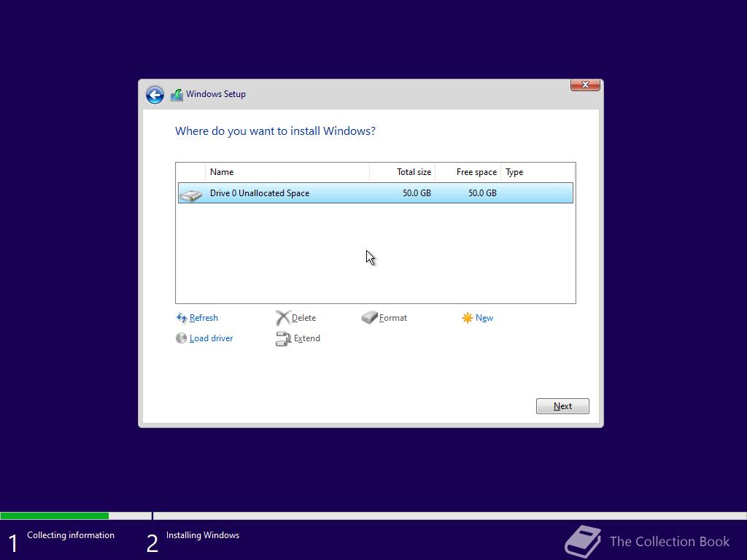Proceed with the Next button
Image resolution: width=747 pixels, height=560 pixels.
click(x=562, y=406)
